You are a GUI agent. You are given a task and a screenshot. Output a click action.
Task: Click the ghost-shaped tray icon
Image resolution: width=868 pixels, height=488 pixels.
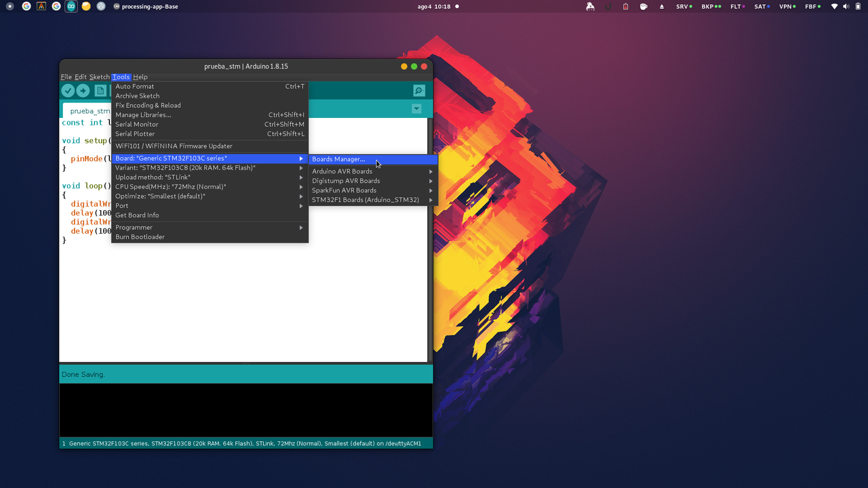tap(591, 6)
